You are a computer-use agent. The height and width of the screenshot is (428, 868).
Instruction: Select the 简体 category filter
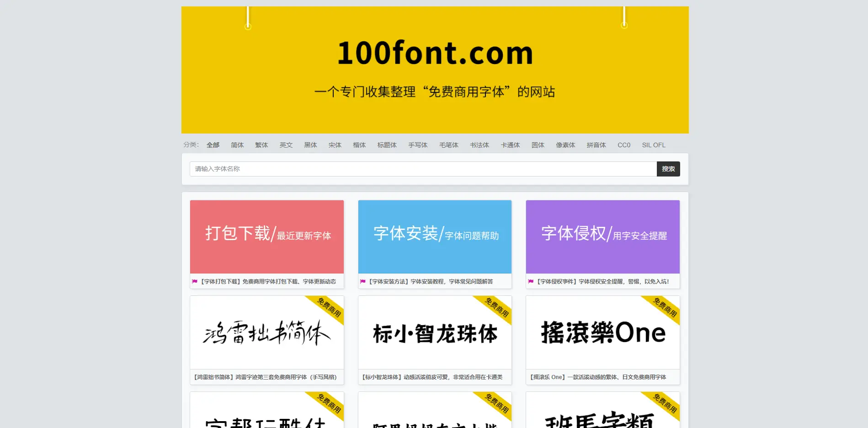pyautogui.click(x=237, y=145)
